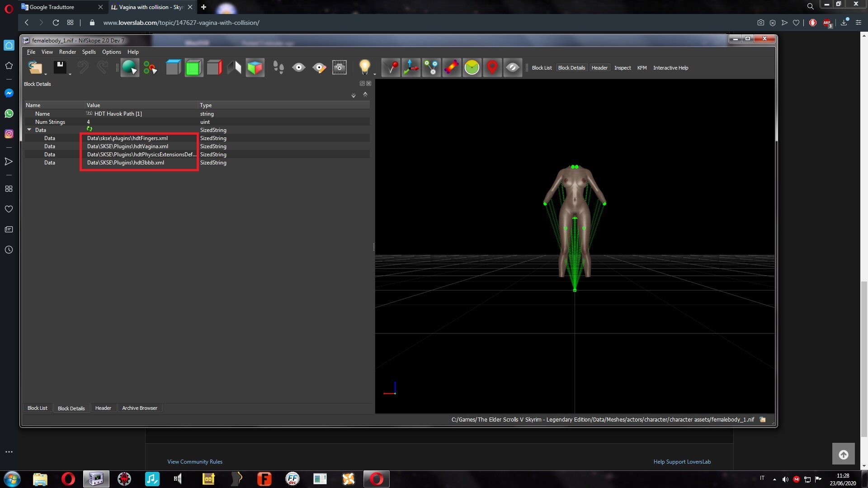Screen dimensions: 868x488
Task: Open the Load file icon in NifSkope toolbar
Action: 35,67
